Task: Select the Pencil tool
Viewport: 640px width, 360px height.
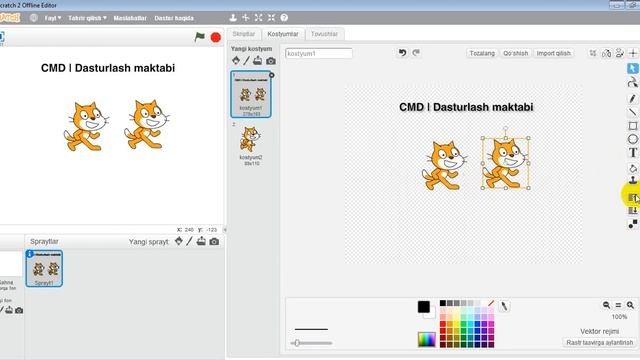Action: pos(633,98)
